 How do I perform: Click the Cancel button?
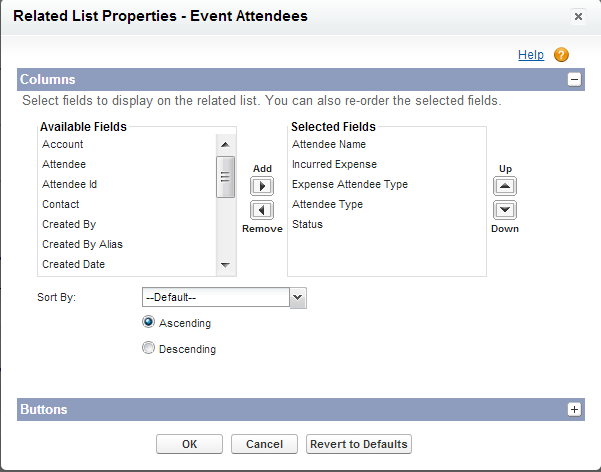264,444
